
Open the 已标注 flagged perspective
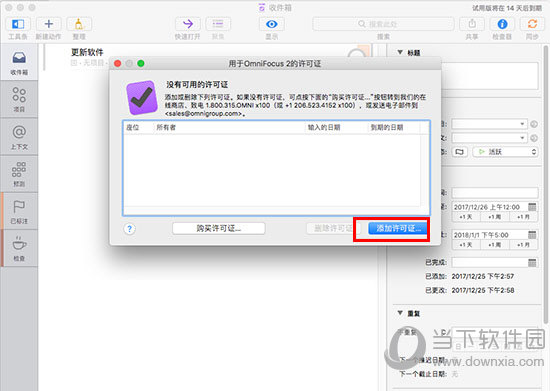(x=19, y=211)
